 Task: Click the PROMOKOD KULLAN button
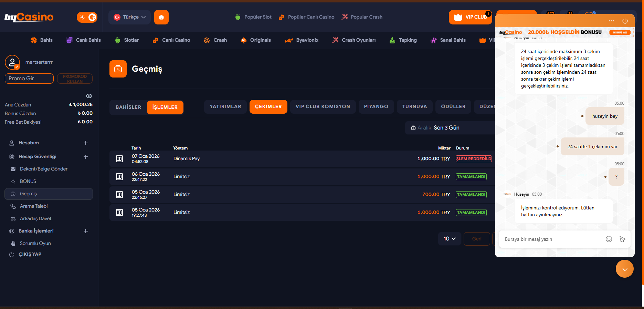[x=75, y=79]
